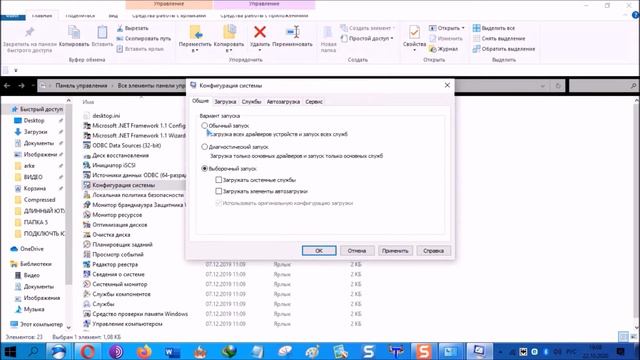Screen dimensions: 640x360
Task: Click Обратить выделение in the ribbon
Action: coord(504,49)
